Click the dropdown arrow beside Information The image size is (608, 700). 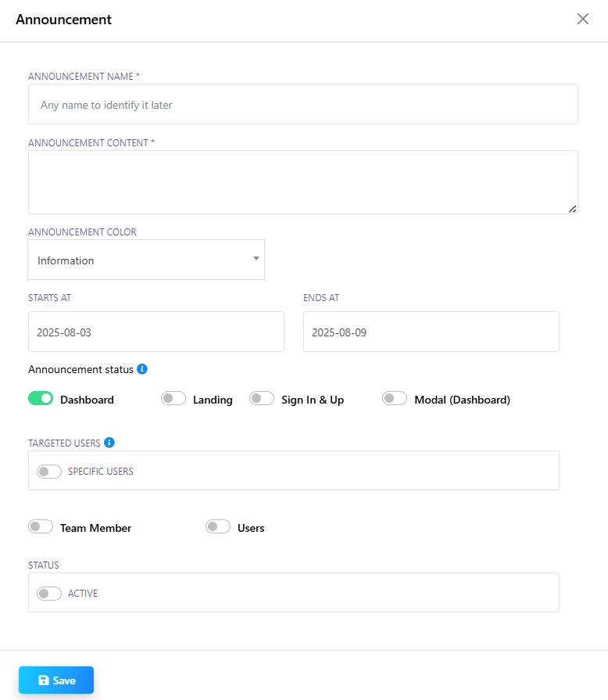pyautogui.click(x=256, y=259)
